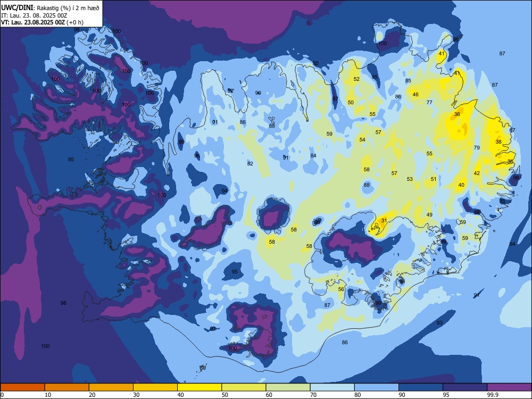The image size is (532, 399).
Task: Click the title text 'UWC/DINI: Rakastig (%) í 2 m hæð'
Action: [x=50, y=8]
